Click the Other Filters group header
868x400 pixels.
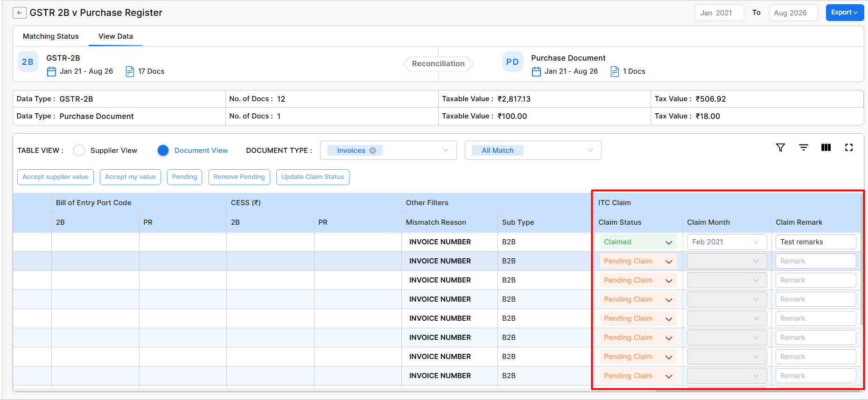pos(427,203)
